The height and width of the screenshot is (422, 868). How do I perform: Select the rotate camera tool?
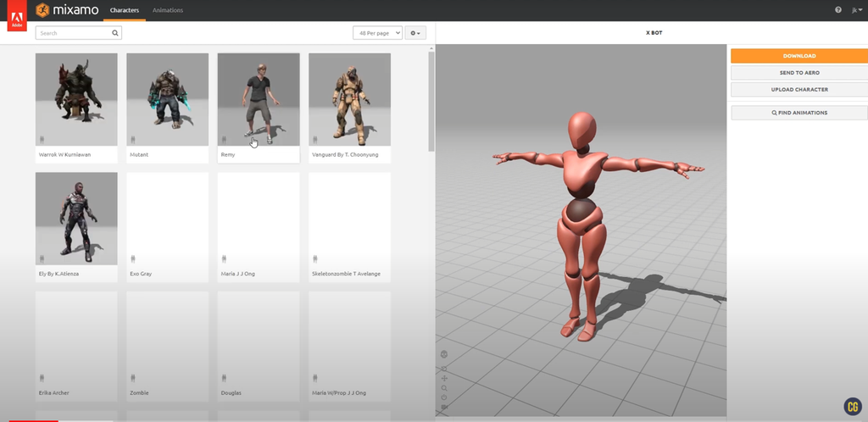click(444, 369)
